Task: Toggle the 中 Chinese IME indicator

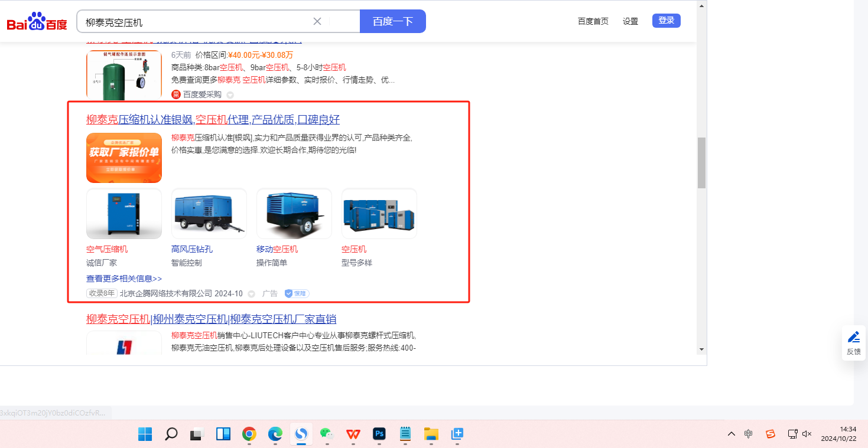Action: [749, 434]
